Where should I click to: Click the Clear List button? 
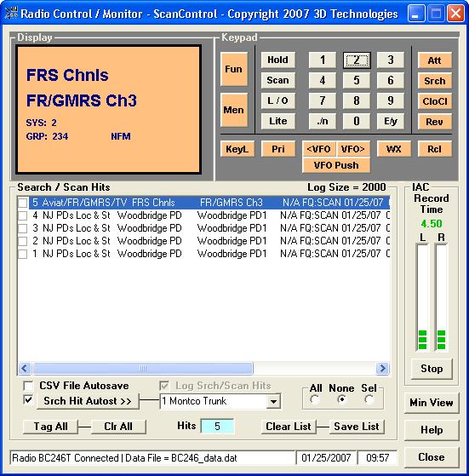289,427
